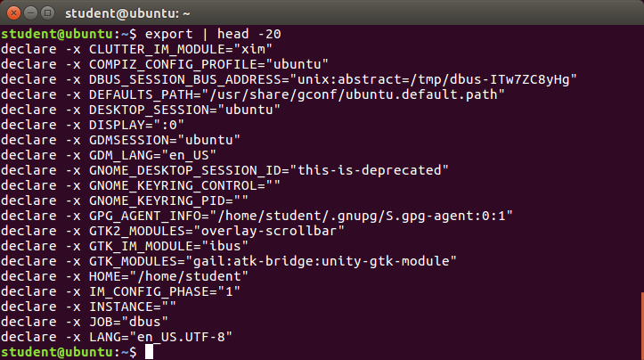
Task: Maximize the terminal window
Action: (47, 13)
